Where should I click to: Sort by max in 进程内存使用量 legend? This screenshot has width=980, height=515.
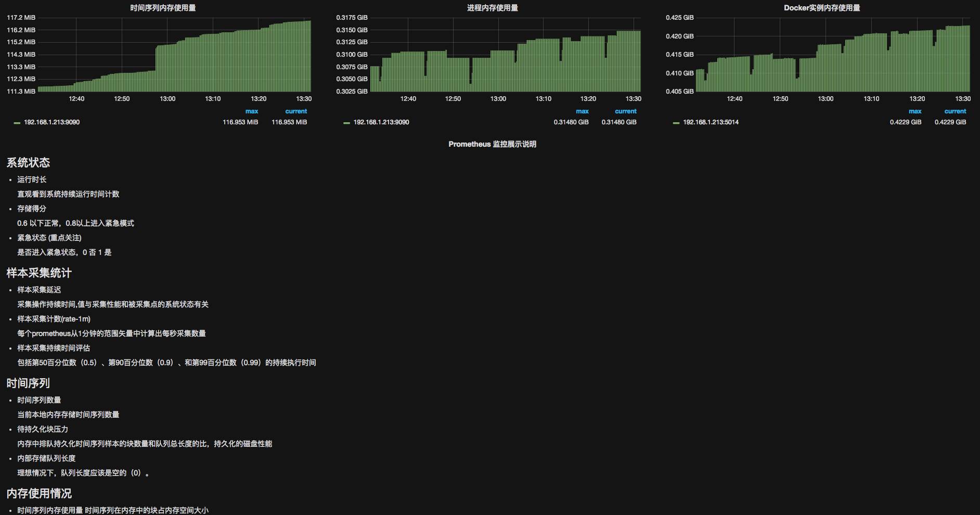tap(582, 111)
